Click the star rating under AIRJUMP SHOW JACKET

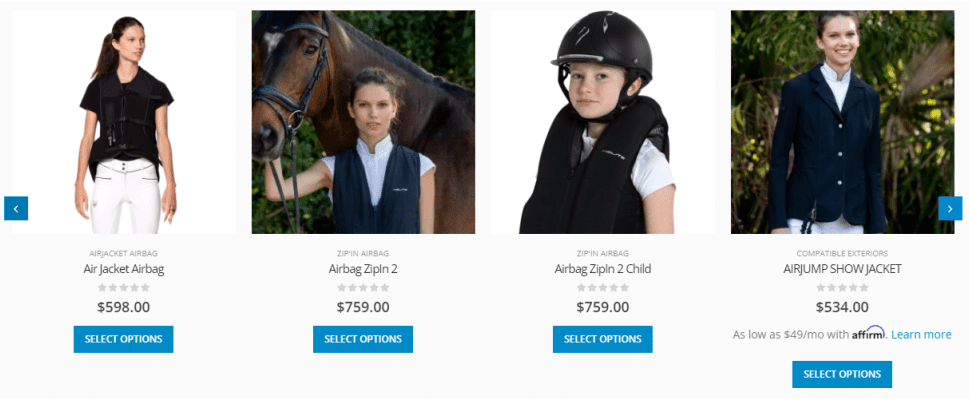coord(842,287)
